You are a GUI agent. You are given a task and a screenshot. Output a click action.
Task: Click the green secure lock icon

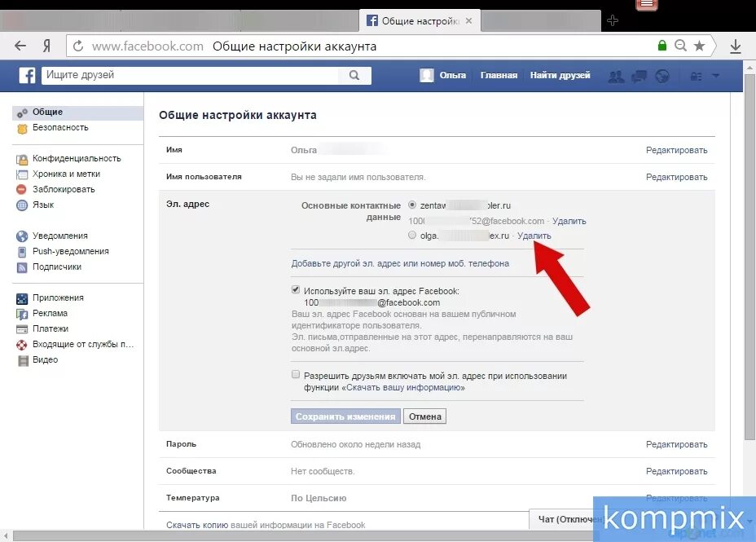pyautogui.click(x=662, y=46)
